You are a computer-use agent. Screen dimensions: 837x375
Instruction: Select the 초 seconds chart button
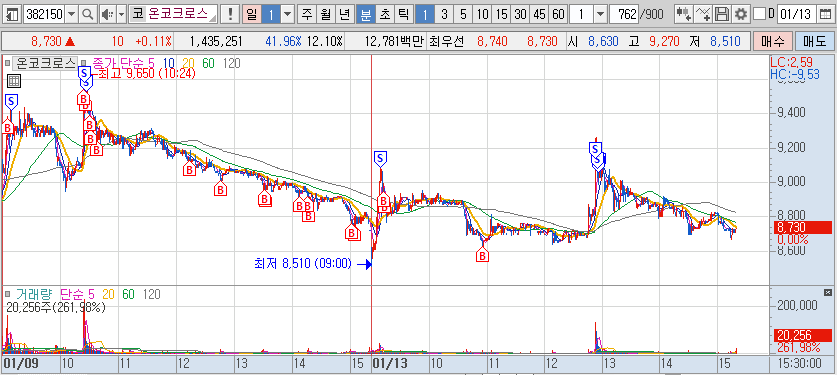[x=384, y=14]
